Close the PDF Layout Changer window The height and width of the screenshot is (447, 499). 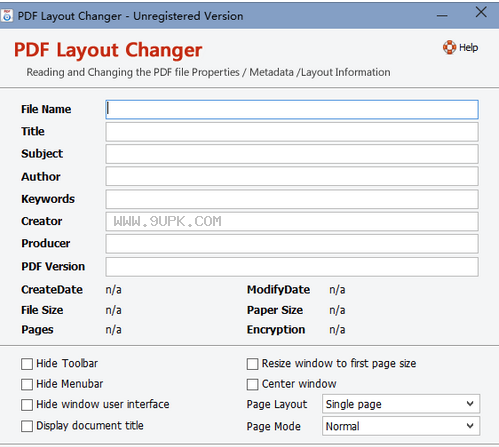(481, 12)
